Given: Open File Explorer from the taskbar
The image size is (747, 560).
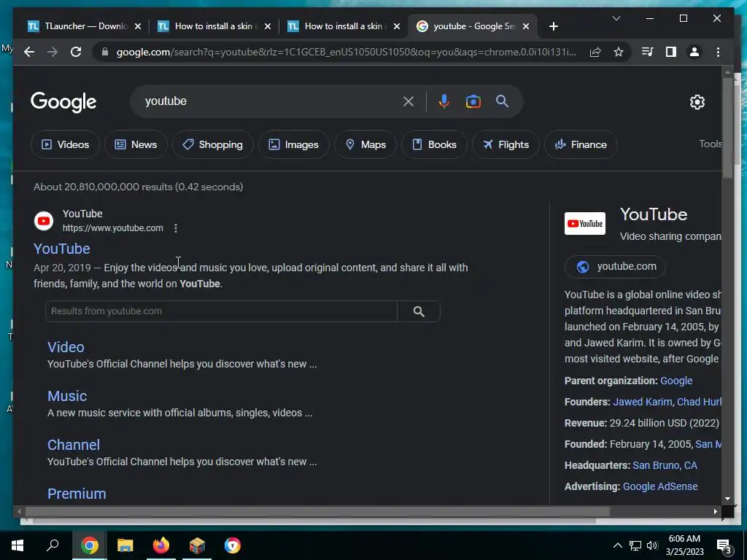Looking at the screenshot, I should click(125, 545).
